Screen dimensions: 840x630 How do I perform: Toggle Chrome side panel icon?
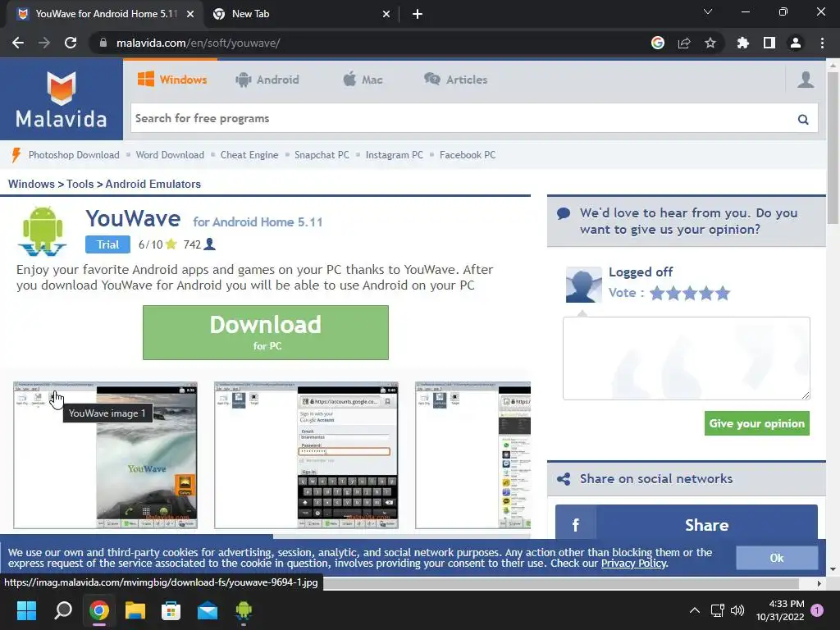[769, 43]
